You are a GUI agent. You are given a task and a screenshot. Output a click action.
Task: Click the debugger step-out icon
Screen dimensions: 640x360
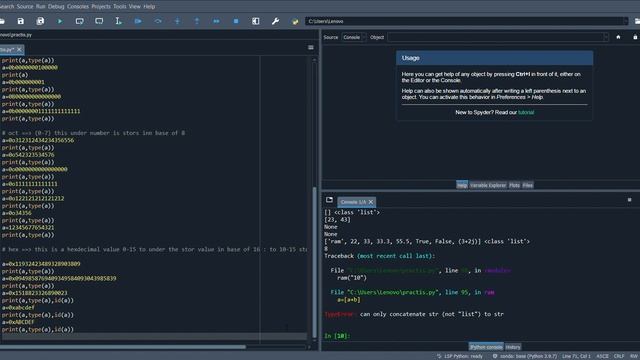197,21
